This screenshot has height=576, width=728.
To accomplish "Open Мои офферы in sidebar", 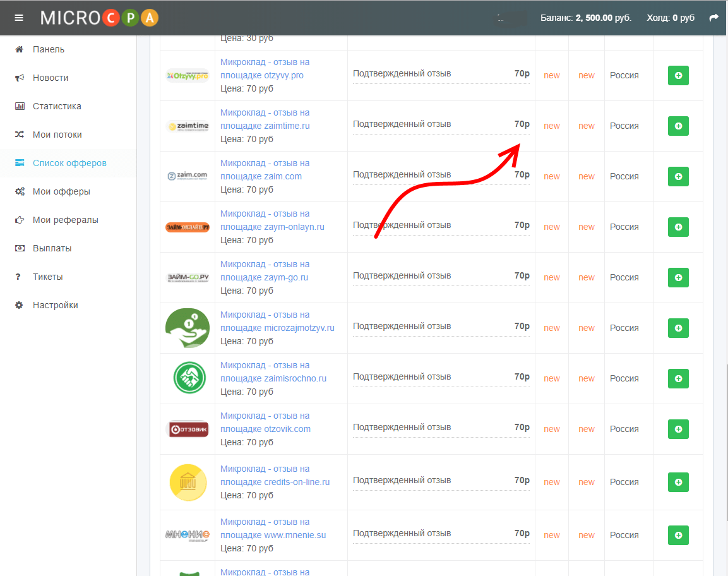I will [x=61, y=191].
